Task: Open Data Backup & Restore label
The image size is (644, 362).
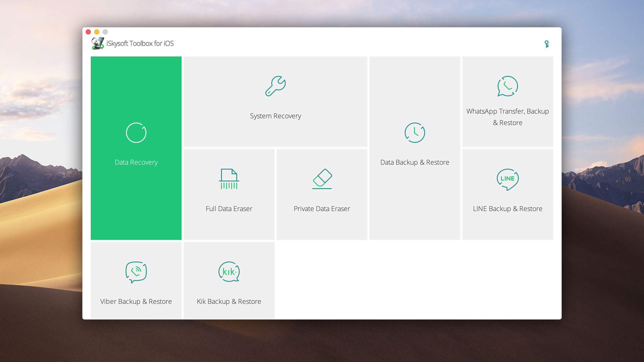Action: 415,162
